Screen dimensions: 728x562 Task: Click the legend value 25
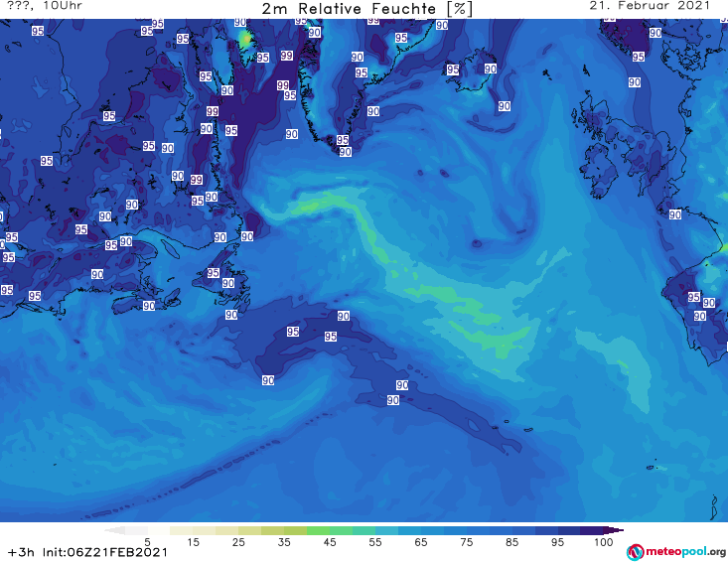[x=238, y=542]
